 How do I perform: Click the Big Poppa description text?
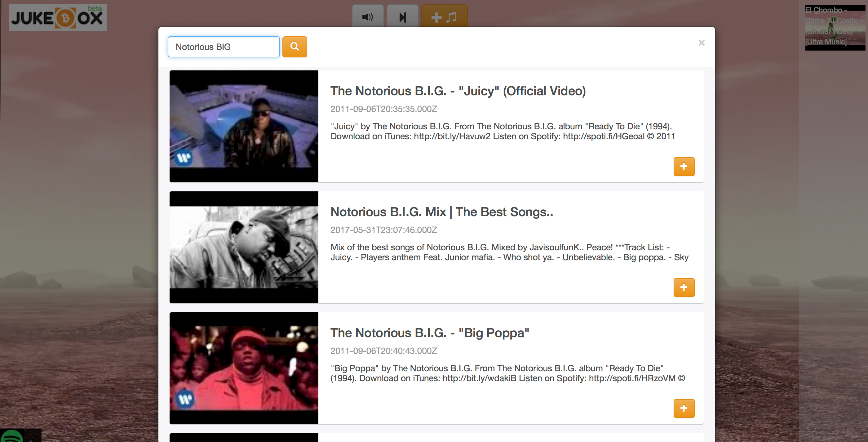click(507, 373)
